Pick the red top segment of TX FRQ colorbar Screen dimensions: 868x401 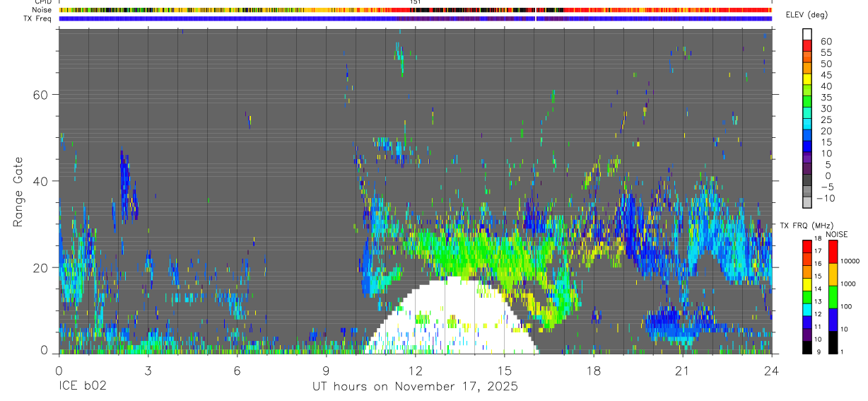[807, 247]
